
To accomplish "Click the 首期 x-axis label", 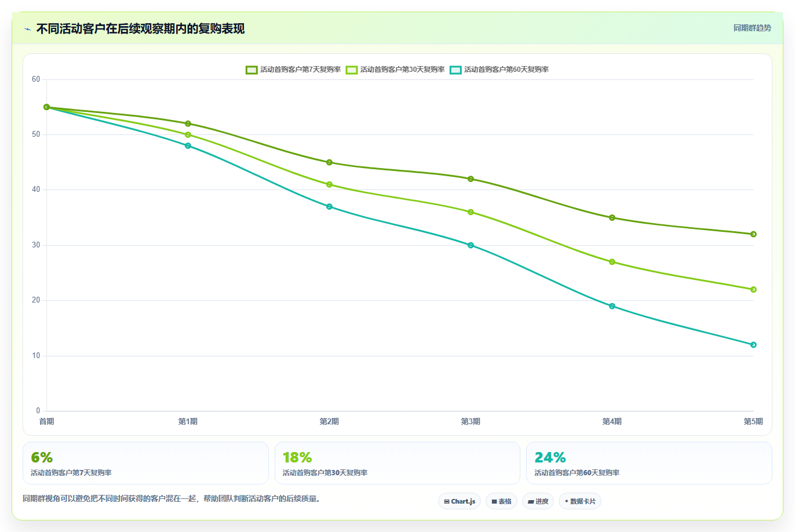I will (x=46, y=421).
